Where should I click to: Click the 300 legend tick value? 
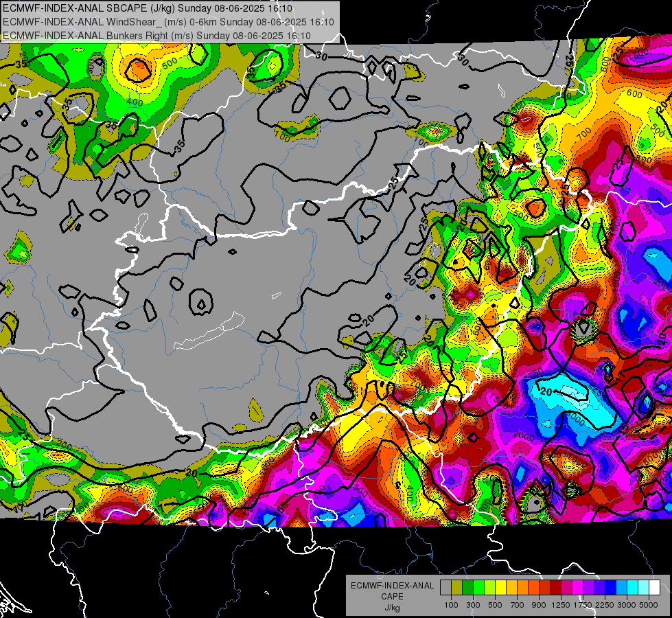coord(473,605)
